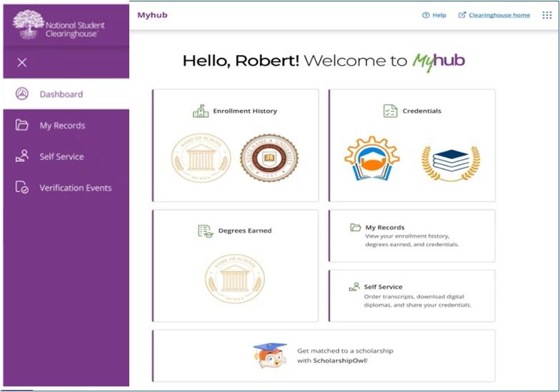Go to Verification Events in sidebar
The image size is (560, 392).
[x=75, y=188]
